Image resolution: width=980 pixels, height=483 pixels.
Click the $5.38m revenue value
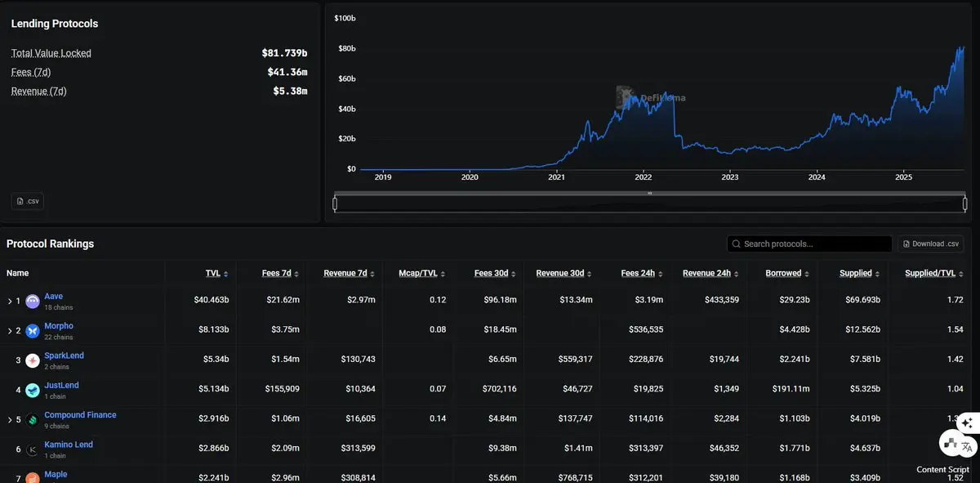click(x=290, y=91)
